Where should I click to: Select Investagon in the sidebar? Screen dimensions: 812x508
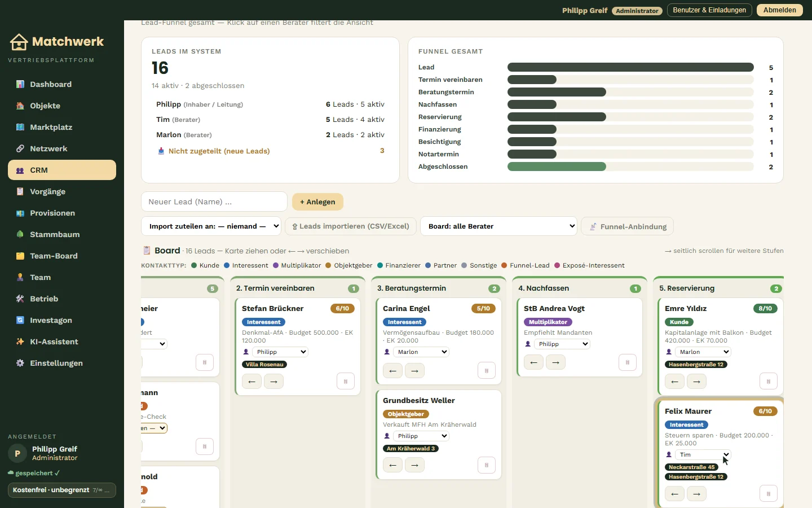tap(62, 320)
